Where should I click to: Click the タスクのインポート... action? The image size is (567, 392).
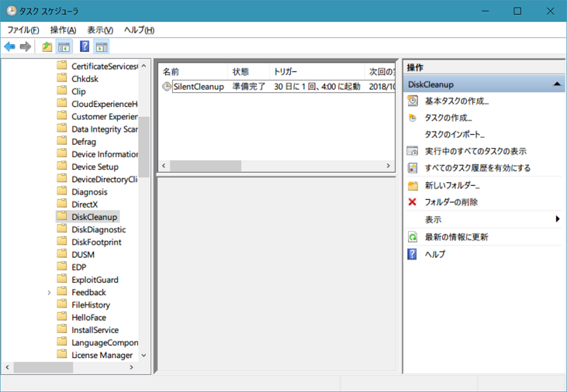point(455,134)
